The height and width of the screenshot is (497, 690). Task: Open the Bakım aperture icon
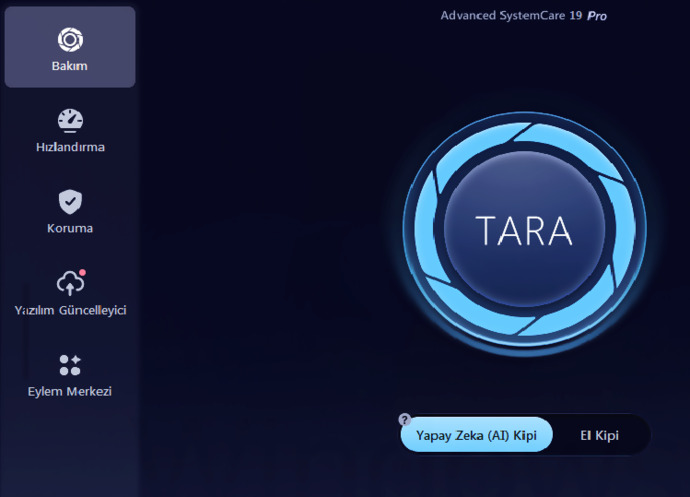pos(70,40)
